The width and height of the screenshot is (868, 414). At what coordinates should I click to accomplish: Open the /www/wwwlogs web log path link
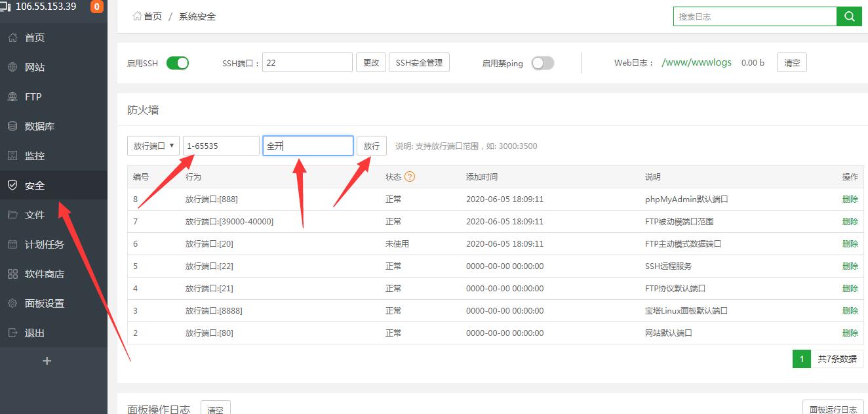click(696, 63)
